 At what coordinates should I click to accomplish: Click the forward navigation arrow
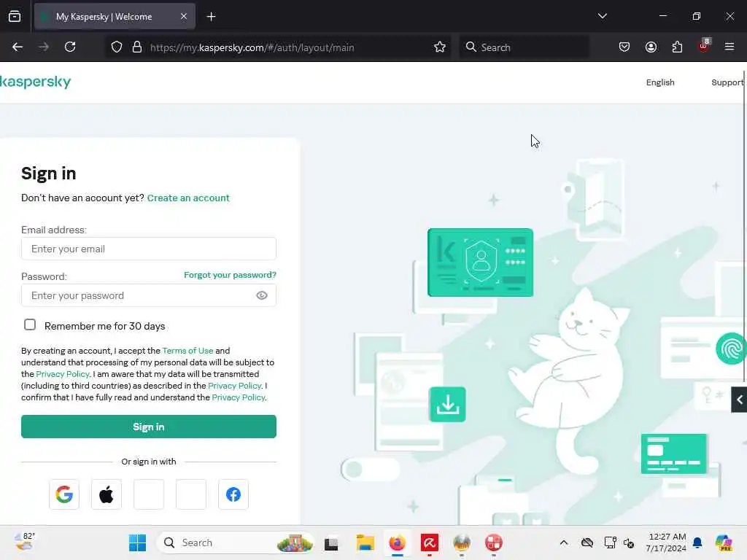tap(43, 47)
